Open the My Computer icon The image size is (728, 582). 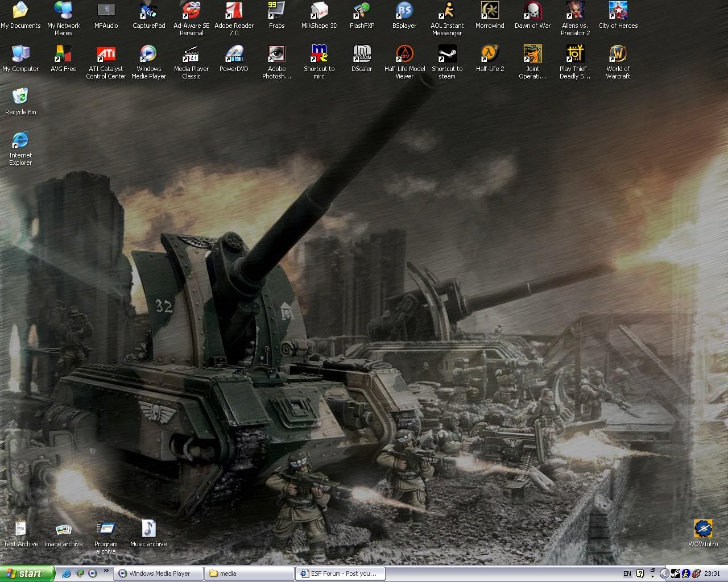click(20, 59)
